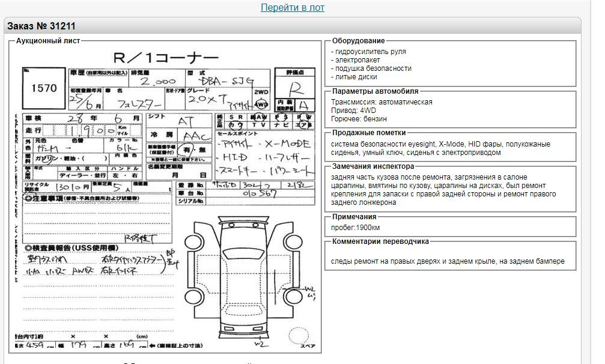Select '- электропакет' equipment line
Screen dimensions: 605x364
click(355, 60)
